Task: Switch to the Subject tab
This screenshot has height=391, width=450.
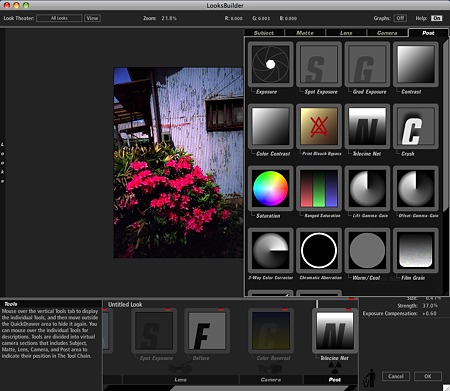Action: 264,33
